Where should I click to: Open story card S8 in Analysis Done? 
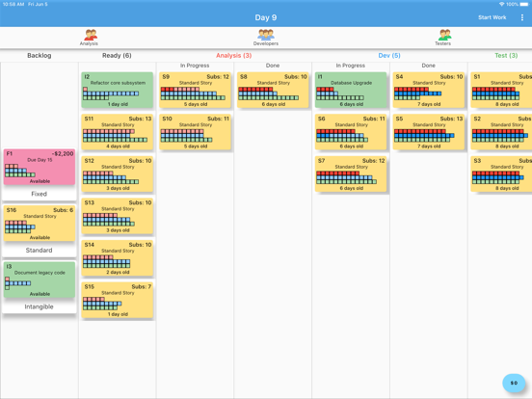(x=273, y=90)
